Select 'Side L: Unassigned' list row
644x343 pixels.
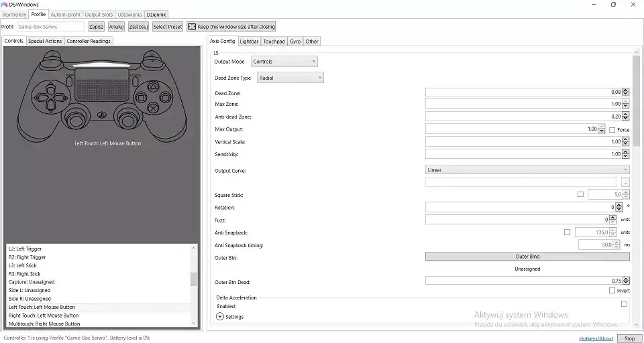(99, 291)
